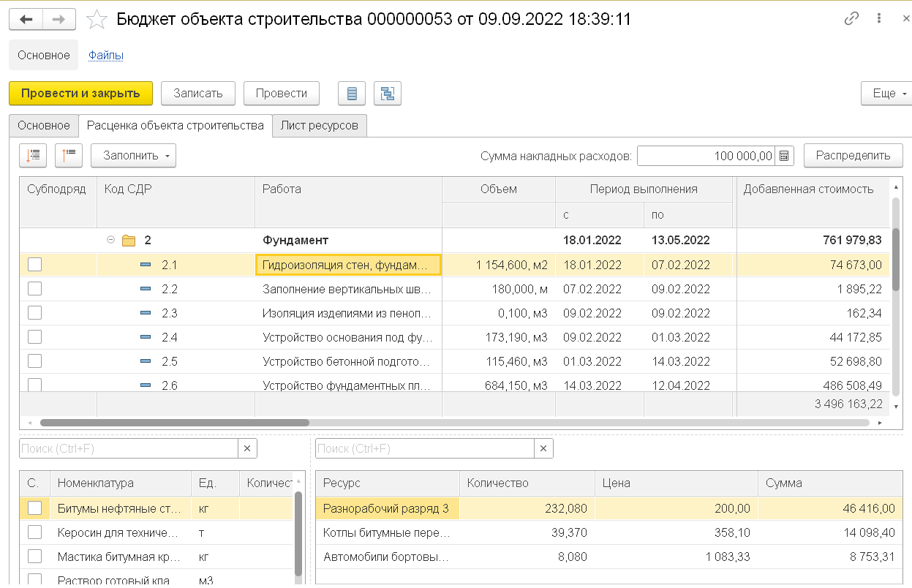Screen dimensions: 912x588
Task: Click the sort rows descending icon
Action: pyautogui.click(x=33, y=155)
